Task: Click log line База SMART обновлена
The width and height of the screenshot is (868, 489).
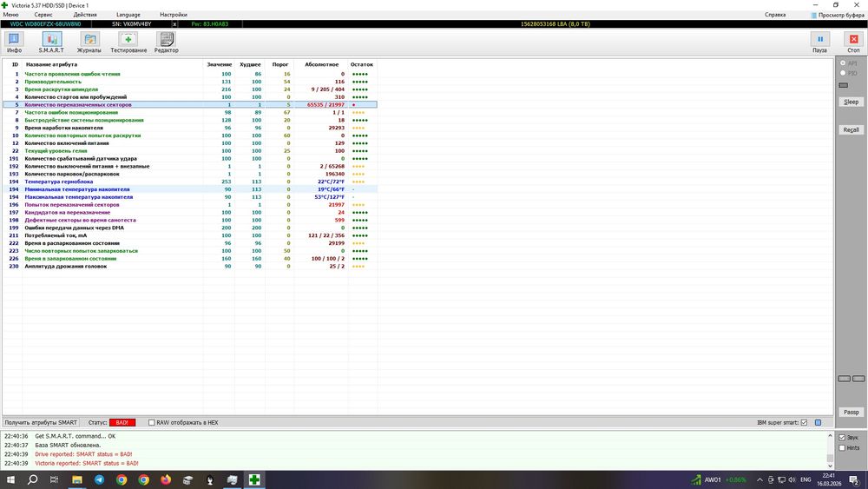Action: click(68, 446)
